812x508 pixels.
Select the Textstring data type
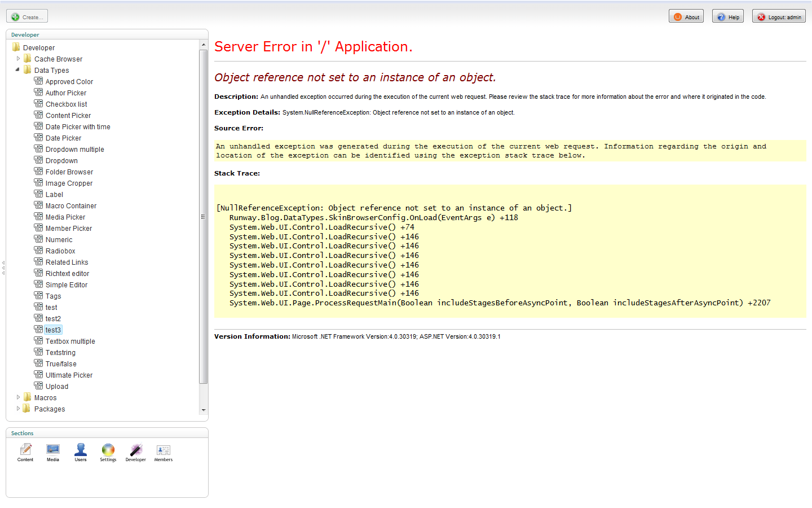pyautogui.click(x=60, y=353)
